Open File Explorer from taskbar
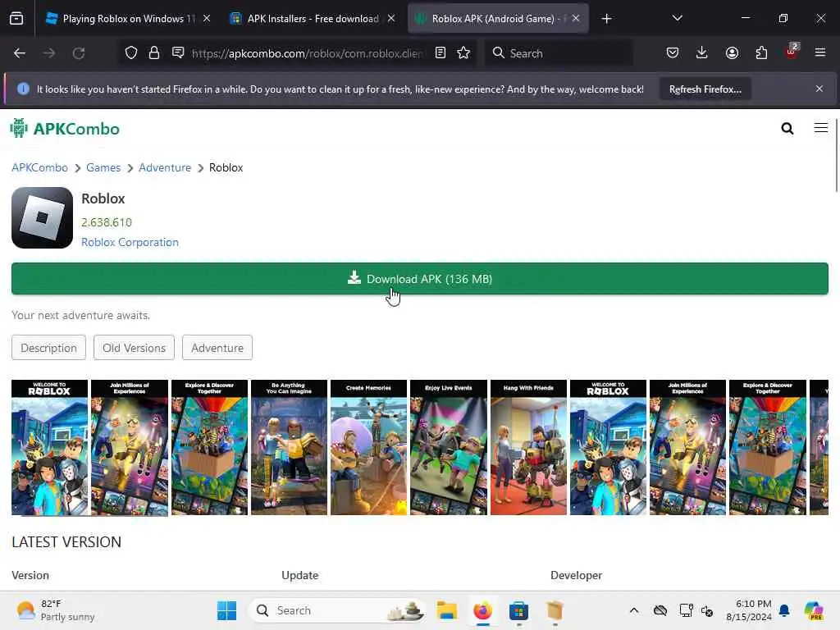 click(447, 610)
